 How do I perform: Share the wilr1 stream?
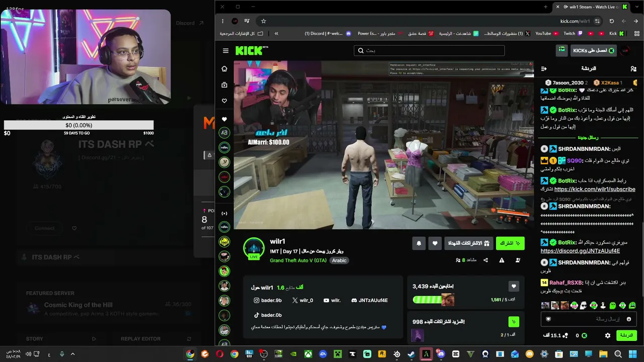tap(486, 260)
